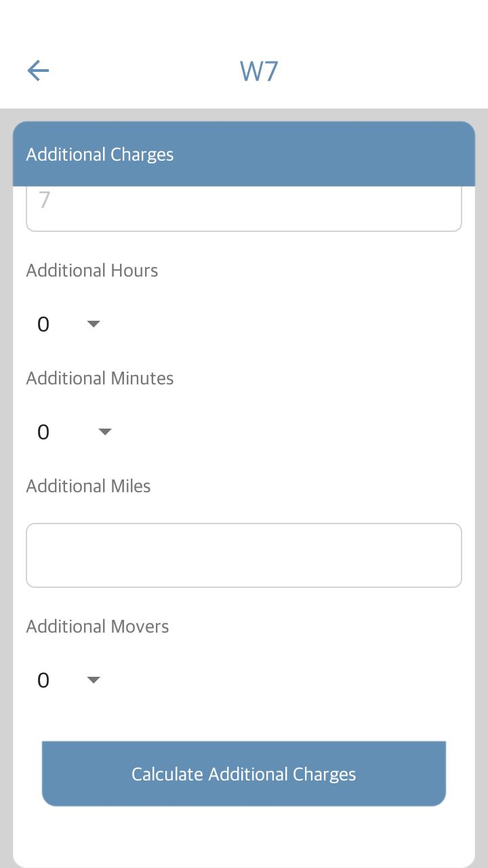Select the Additional Minutes value 0
Viewport: 488px width, 868px height.
click(43, 432)
